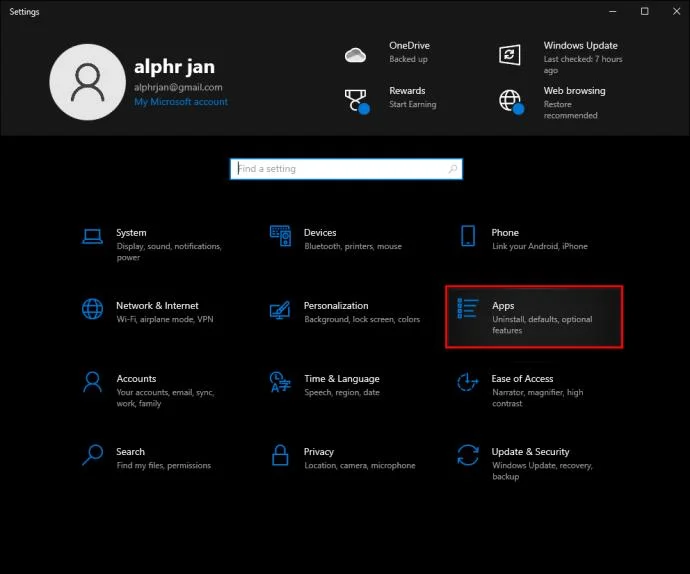The image size is (690, 574).
Task: Open the Personalization title
Action: pos(336,305)
